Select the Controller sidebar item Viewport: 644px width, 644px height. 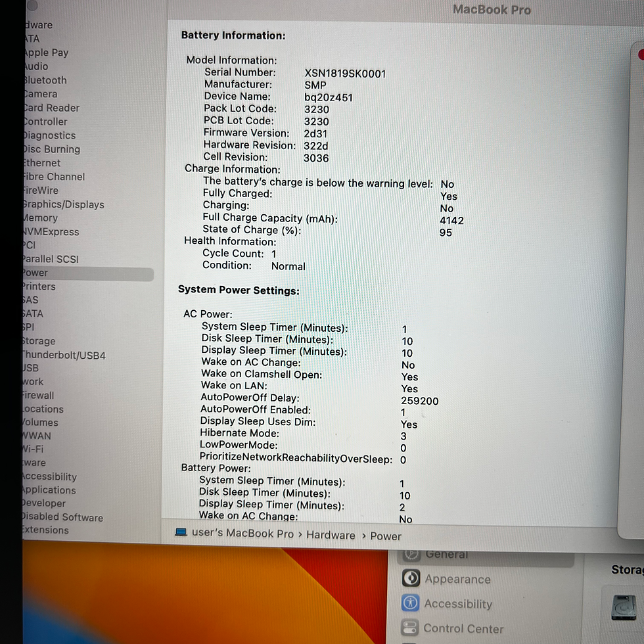[45, 122]
